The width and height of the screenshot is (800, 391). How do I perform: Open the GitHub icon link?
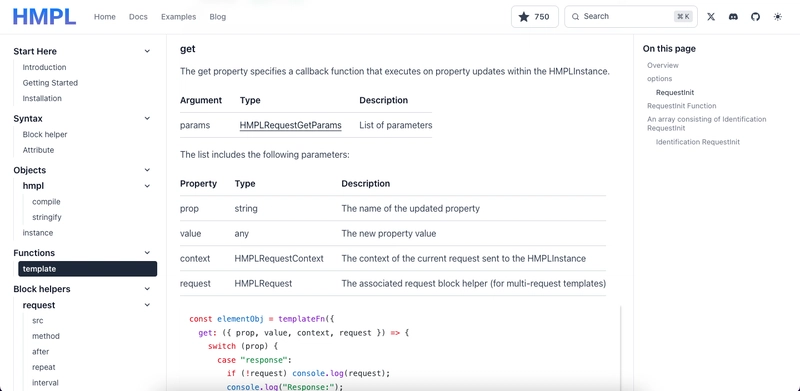755,16
